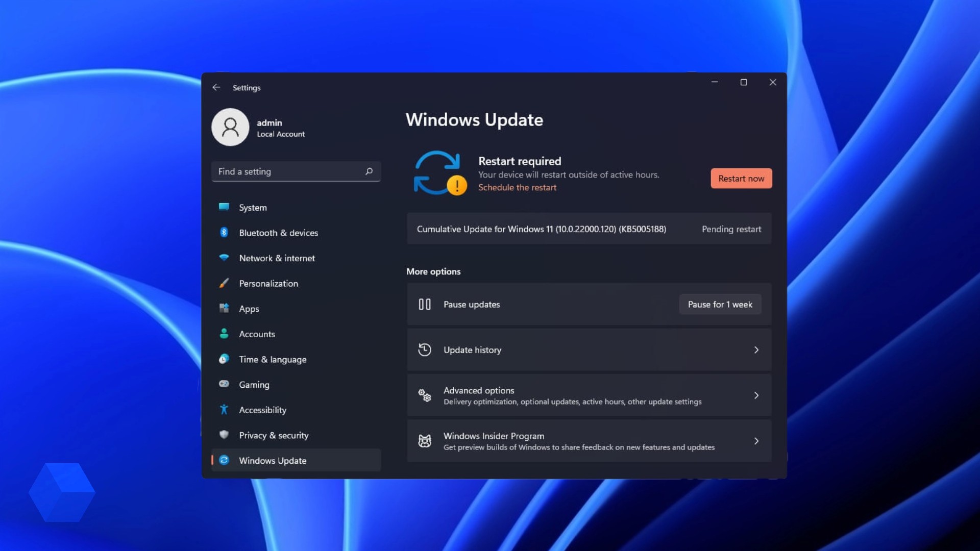The image size is (980, 551).
Task: Open Gaming settings
Action: (296, 384)
